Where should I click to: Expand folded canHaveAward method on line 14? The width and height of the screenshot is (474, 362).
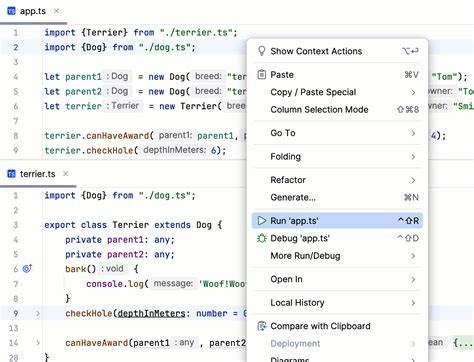click(x=38, y=342)
